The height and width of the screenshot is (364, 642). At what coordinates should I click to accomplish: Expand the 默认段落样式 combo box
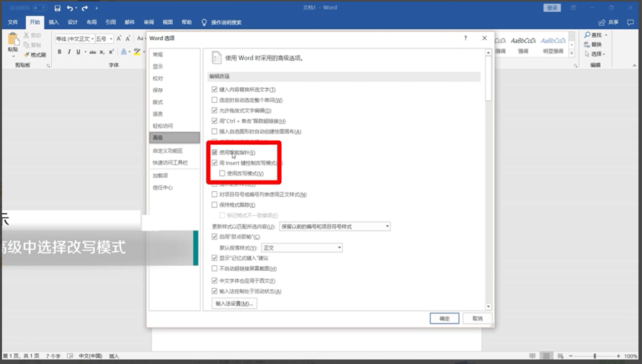pyautogui.click(x=339, y=248)
